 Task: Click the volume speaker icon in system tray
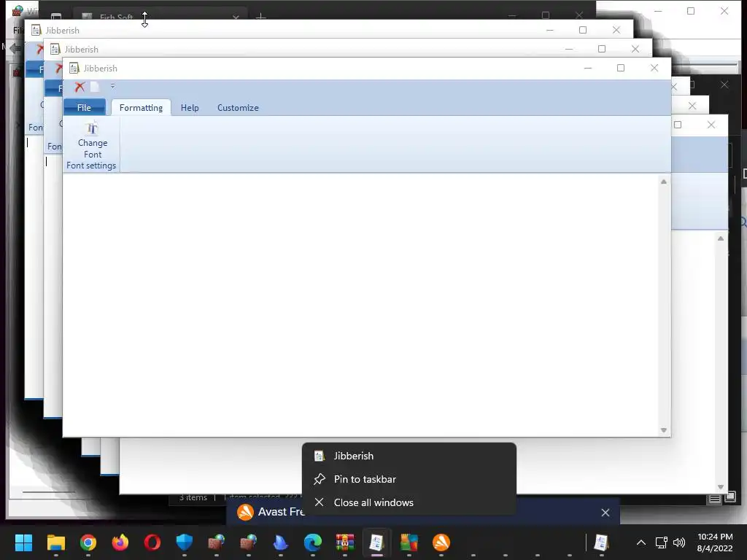(x=679, y=542)
